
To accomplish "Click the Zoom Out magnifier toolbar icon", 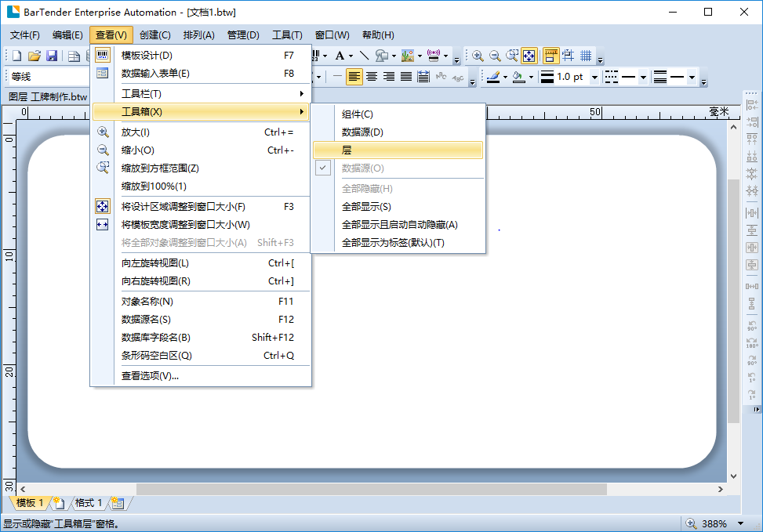I will click(x=495, y=56).
